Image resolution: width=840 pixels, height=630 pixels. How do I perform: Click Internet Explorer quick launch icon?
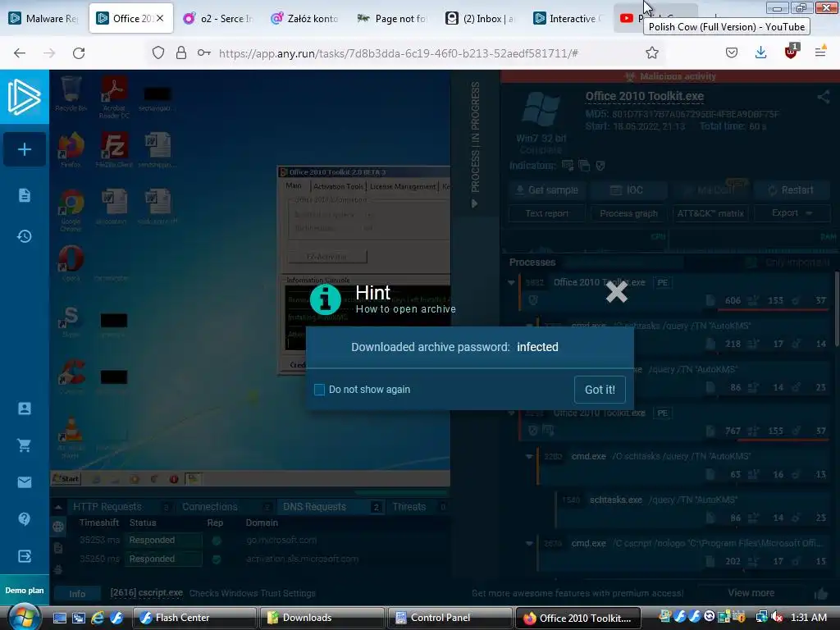[98, 618]
